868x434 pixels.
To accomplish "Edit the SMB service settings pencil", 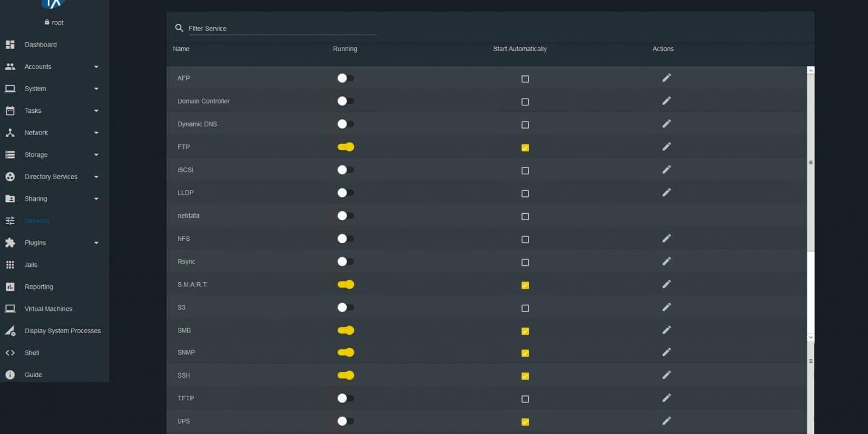I will [x=667, y=330].
